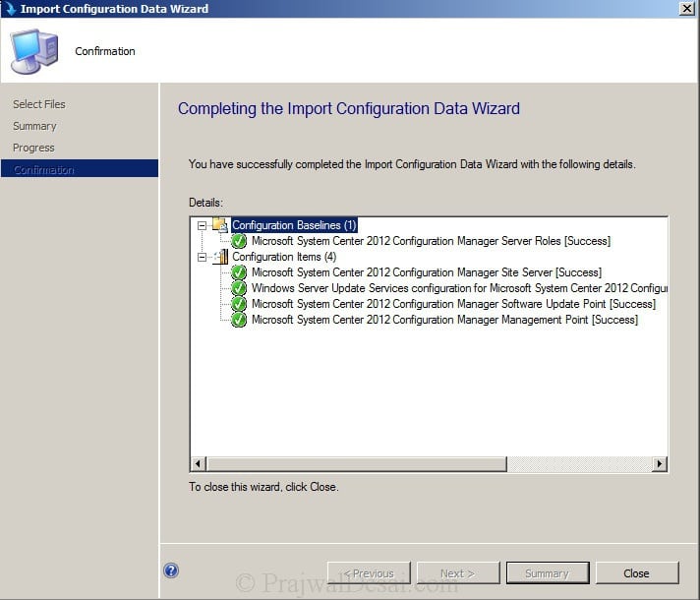Select Configuration Baselines (1) tree node
This screenshot has width=700, height=600.
294,225
